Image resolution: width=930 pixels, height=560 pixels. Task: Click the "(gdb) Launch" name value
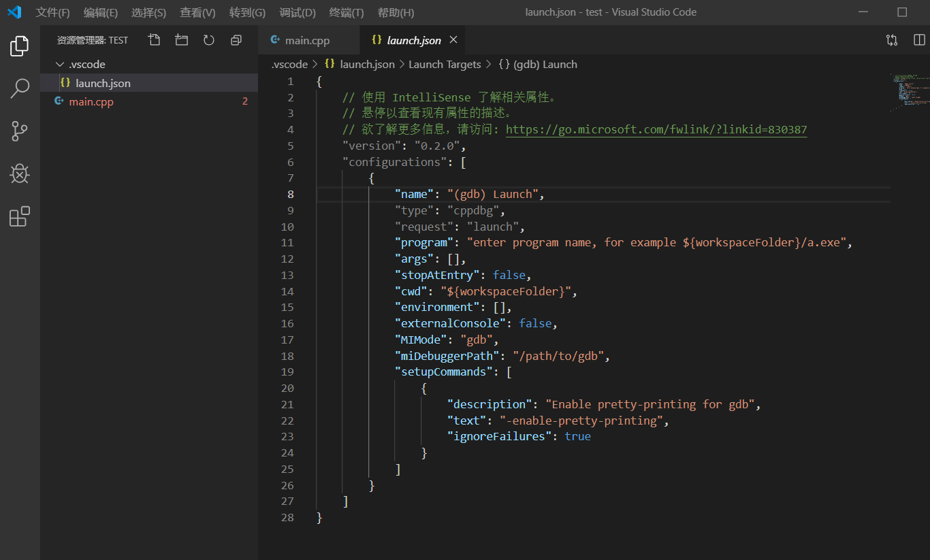493,194
